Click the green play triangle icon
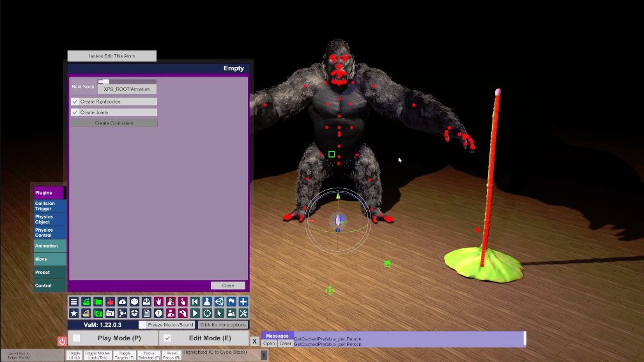 [195, 313]
